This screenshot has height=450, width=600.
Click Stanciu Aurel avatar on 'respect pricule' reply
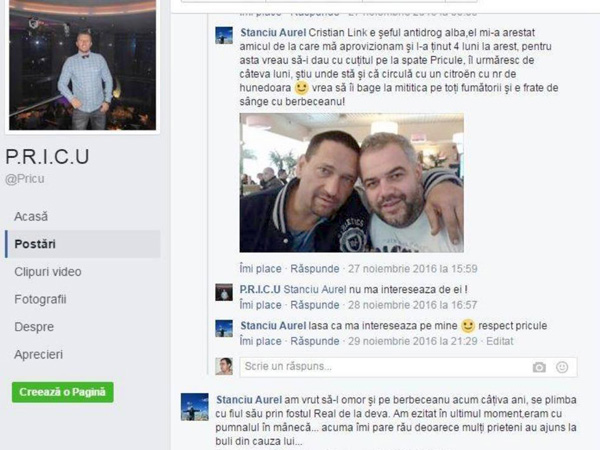pos(224,328)
